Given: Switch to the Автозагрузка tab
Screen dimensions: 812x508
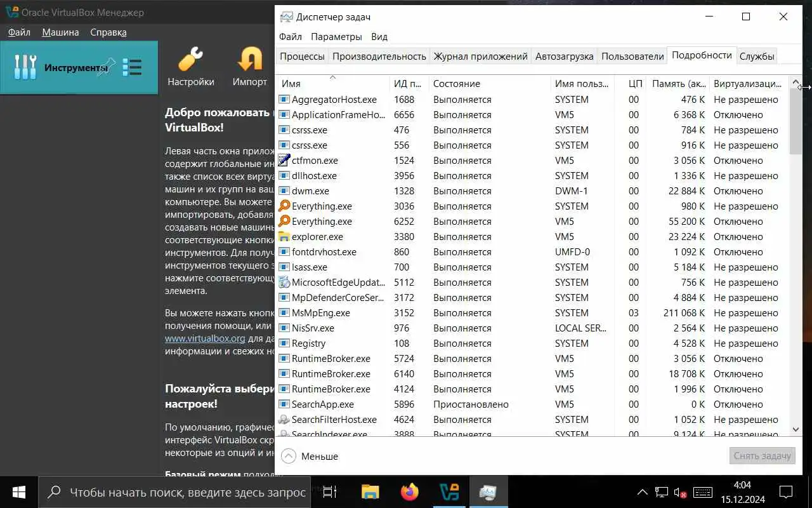Looking at the screenshot, I should (x=565, y=56).
